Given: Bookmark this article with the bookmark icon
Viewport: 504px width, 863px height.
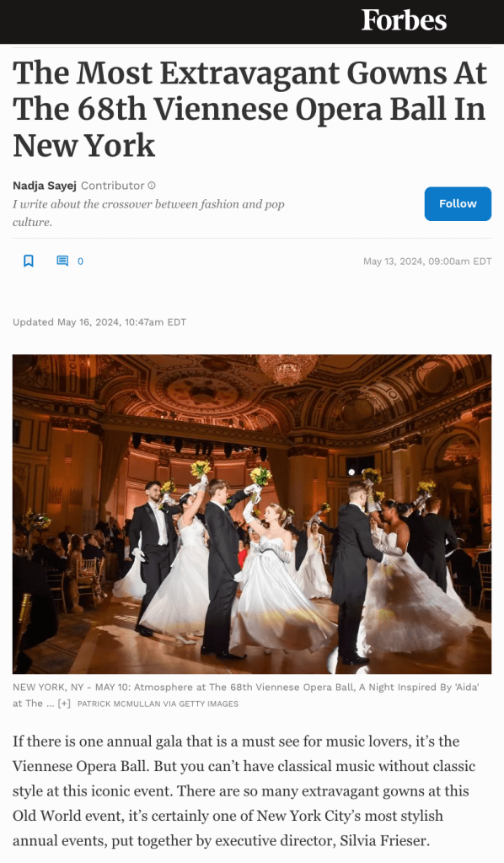Looking at the screenshot, I should (x=29, y=261).
